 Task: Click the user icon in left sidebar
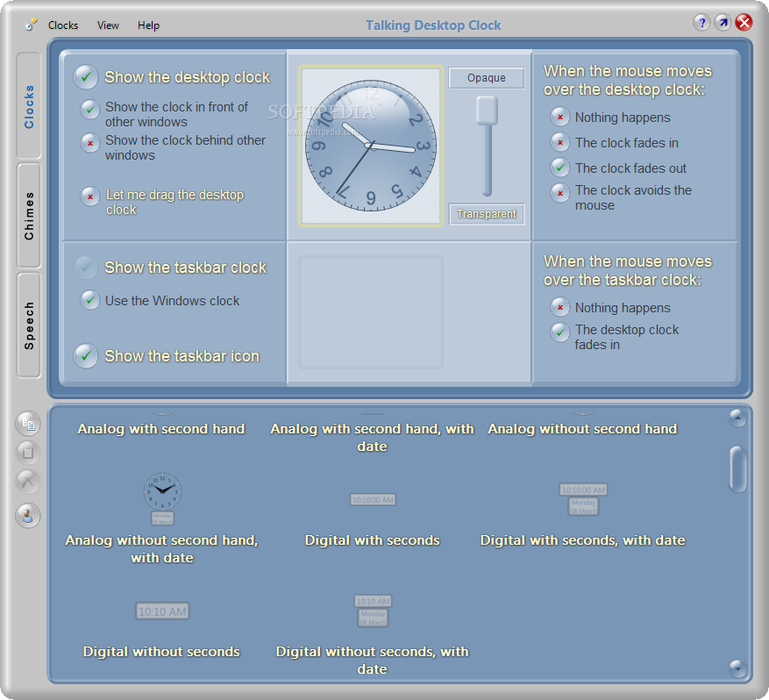click(28, 516)
